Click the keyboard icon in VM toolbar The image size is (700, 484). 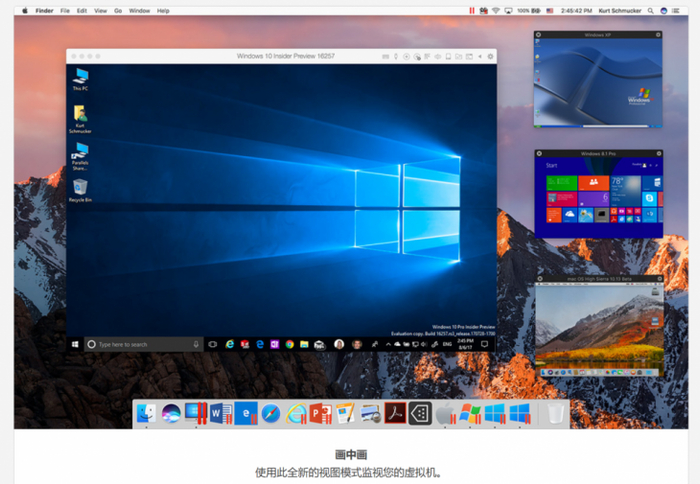click(386, 56)
